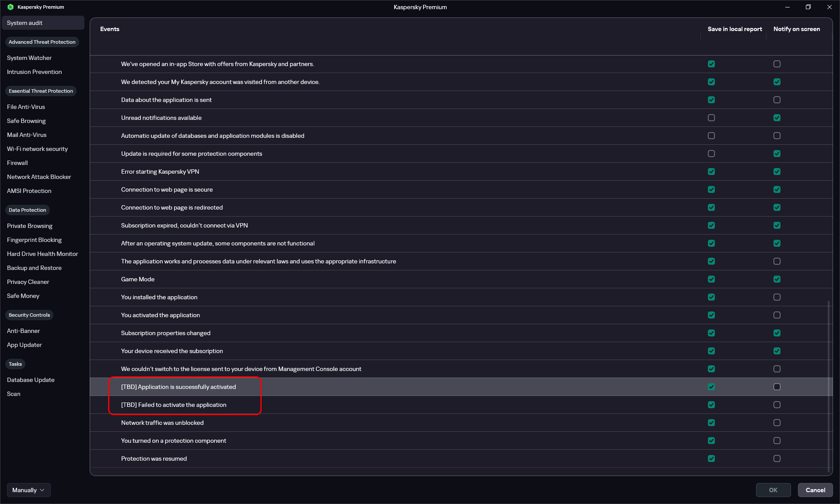Screen dimensions: 840x504
Task: Select System Watcher settings
Action: pos(29,58)
